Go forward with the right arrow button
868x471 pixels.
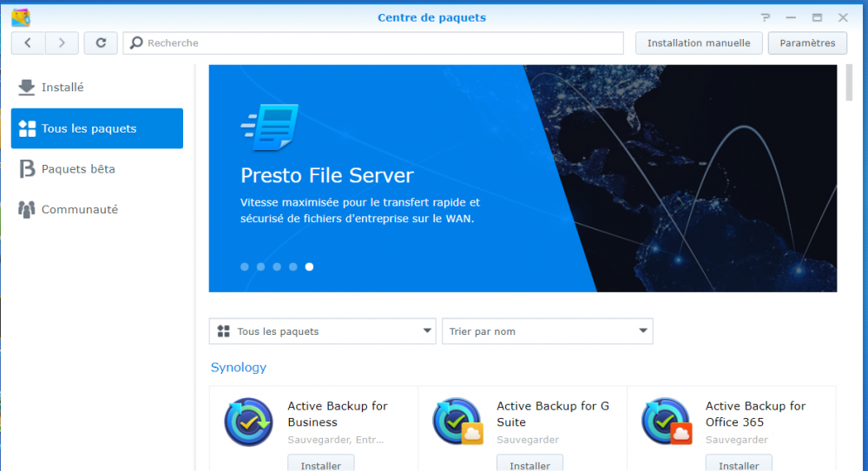62,43
